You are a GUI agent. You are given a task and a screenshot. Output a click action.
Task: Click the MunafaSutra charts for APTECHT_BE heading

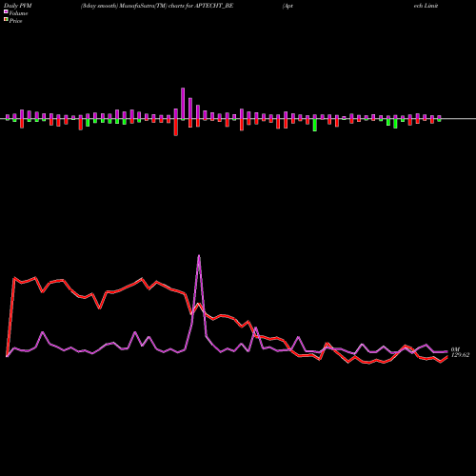157,6
